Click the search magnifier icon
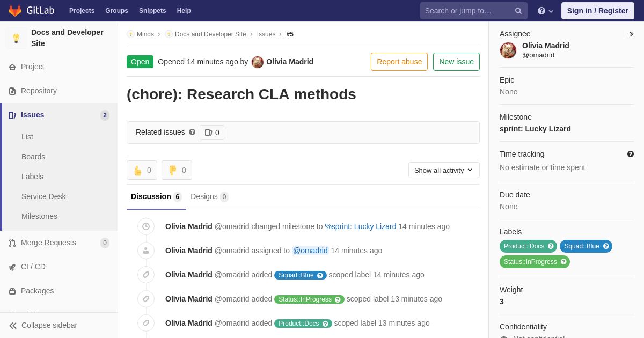 (x=518, y=11)
